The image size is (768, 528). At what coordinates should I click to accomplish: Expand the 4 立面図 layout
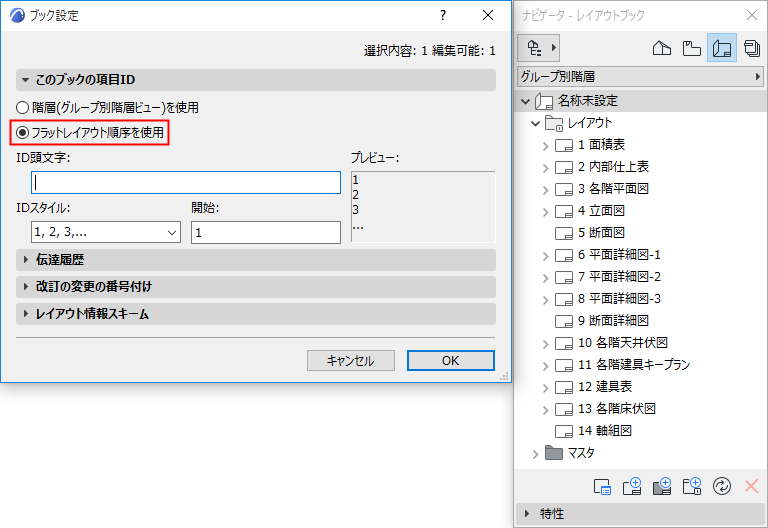pyautogui.click(x=546, y=212)
